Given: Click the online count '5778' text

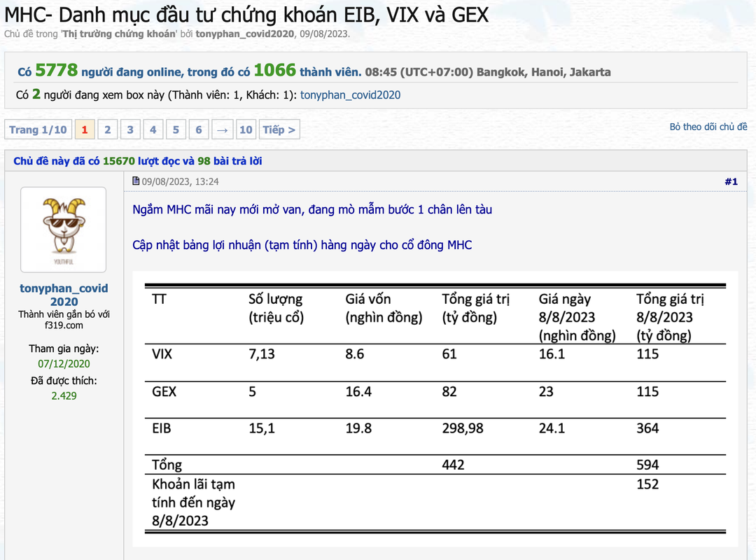Looking at the screenshot, I should click(57, 71).
